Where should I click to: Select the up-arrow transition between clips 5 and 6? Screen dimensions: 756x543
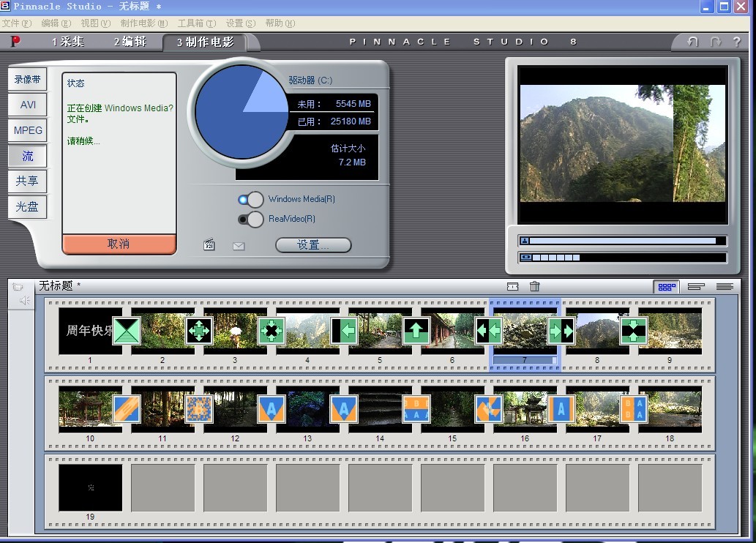pyautogui.click(x=416, y=331)
